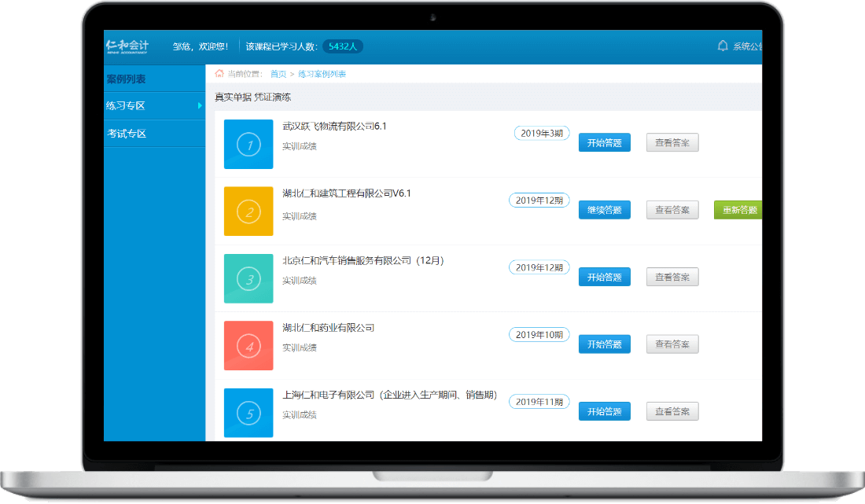Viewport: 865px width, 504px height.
Task: Start answering 北京仁和汽车销售服务有限公司 case
Action: click(605, 278)
